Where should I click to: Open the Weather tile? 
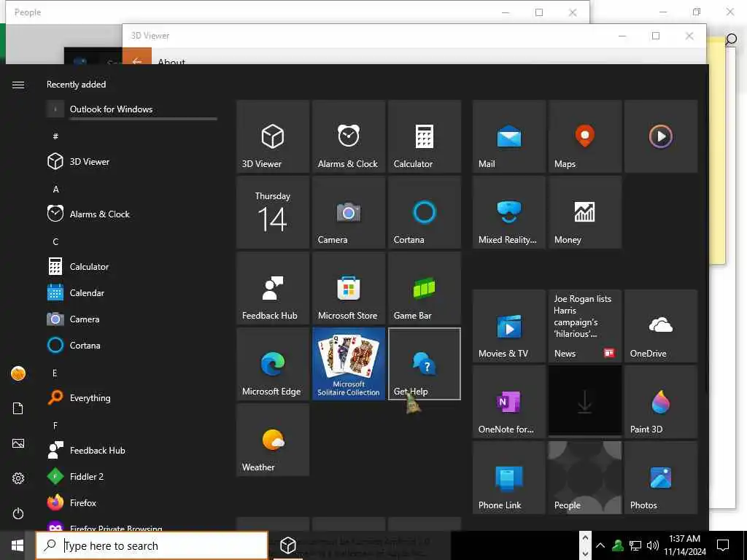pyautogui.click(x=273, y=439)
